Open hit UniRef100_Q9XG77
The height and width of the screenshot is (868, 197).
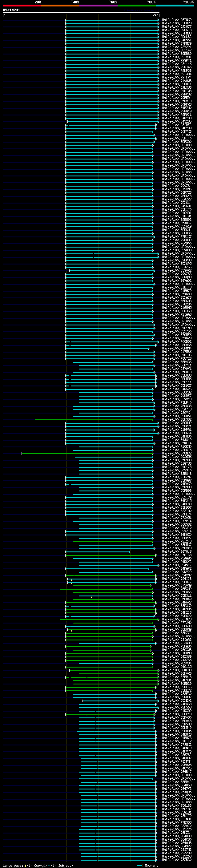point(177,26)
